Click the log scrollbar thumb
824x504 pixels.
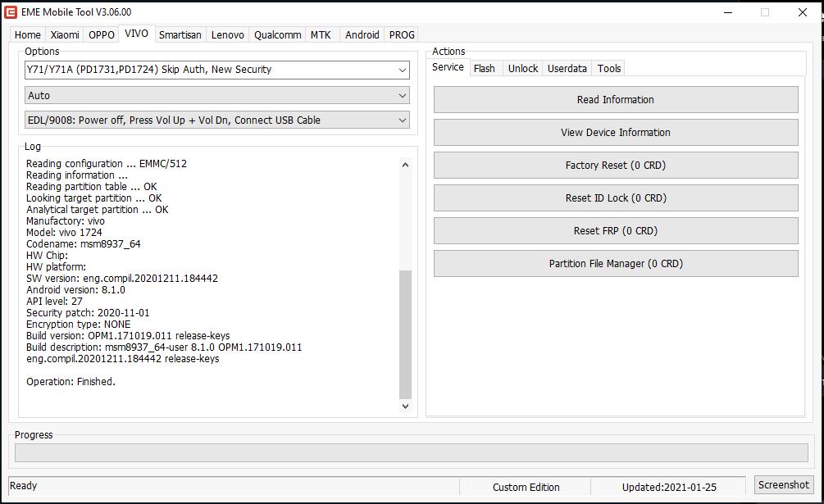tap(405, 334)
